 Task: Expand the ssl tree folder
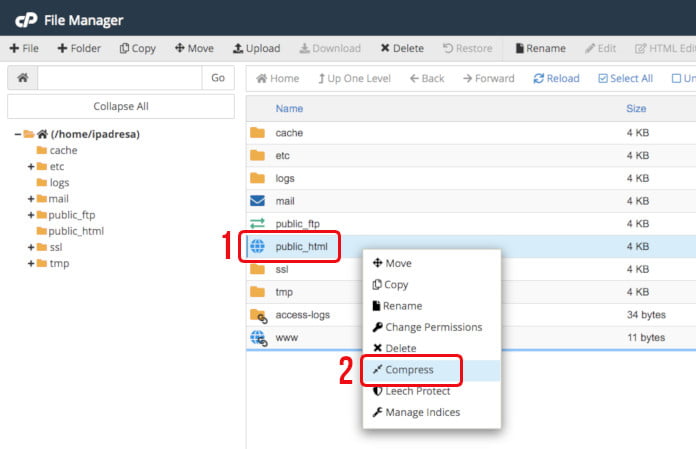click(x=31, y=247)
